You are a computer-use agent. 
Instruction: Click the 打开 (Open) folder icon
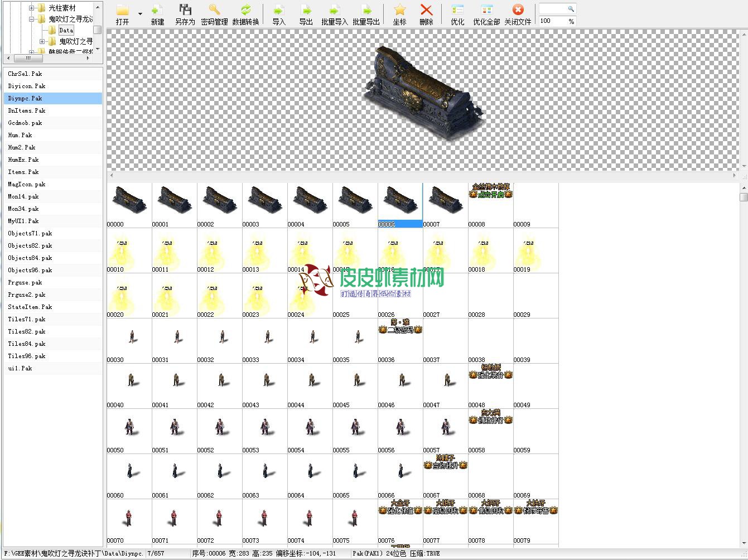pyautogui.click(x=123, y=11)
